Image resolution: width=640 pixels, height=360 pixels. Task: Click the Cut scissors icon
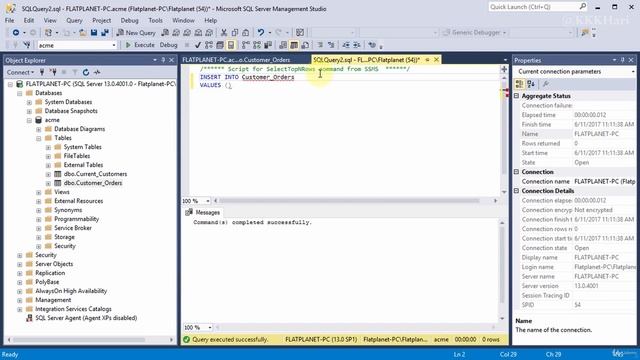(x=224, y=33)
